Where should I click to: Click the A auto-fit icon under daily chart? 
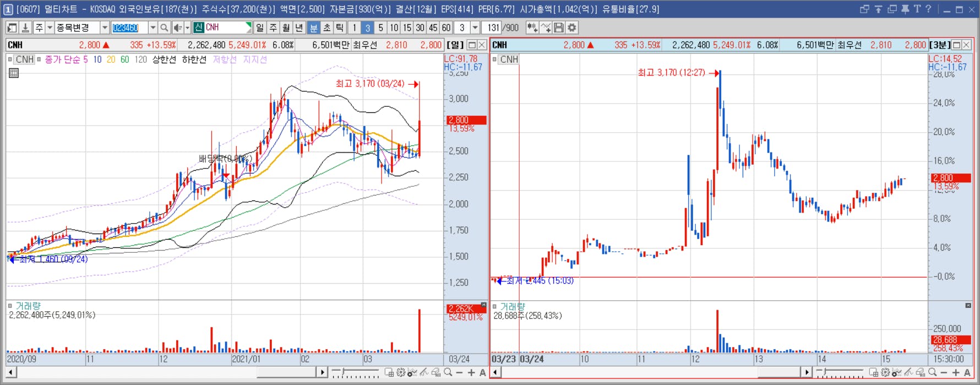(x=483, y=373)
